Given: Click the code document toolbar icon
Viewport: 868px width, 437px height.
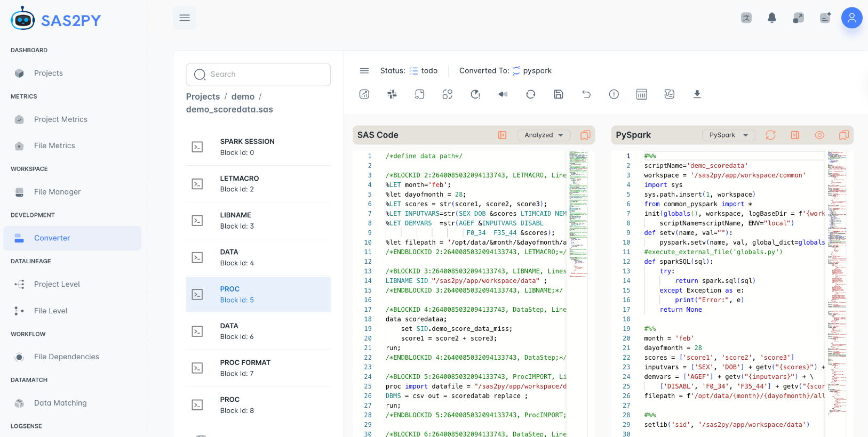Looking at the screenshot, I should 420,94.
